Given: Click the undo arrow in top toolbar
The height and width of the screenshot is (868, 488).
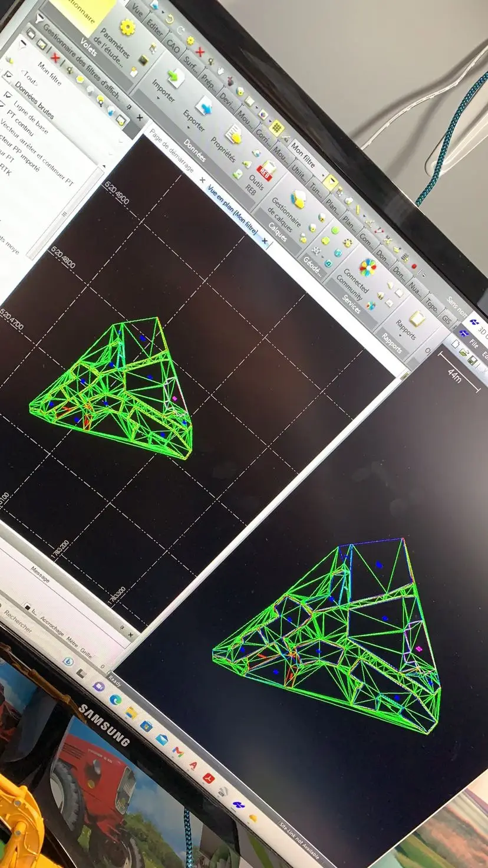Looking at the screenshot, I should tap(170, 20).
